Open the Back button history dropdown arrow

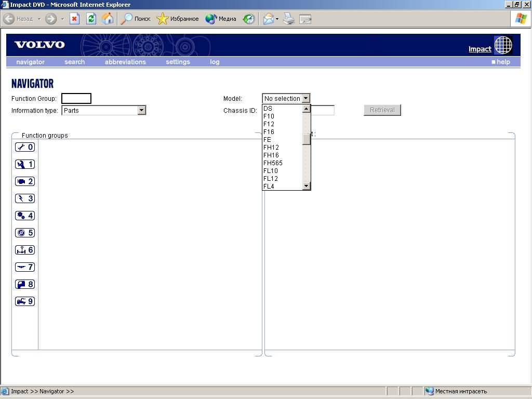39,19
